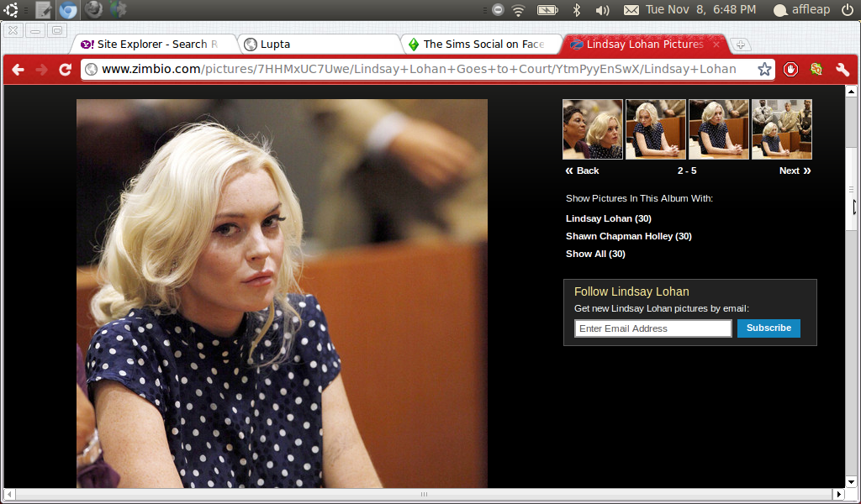The width and height of the screenshot is (861, 504).
Task: Switch to the Site Explorer tab
Action: point(156,45)
